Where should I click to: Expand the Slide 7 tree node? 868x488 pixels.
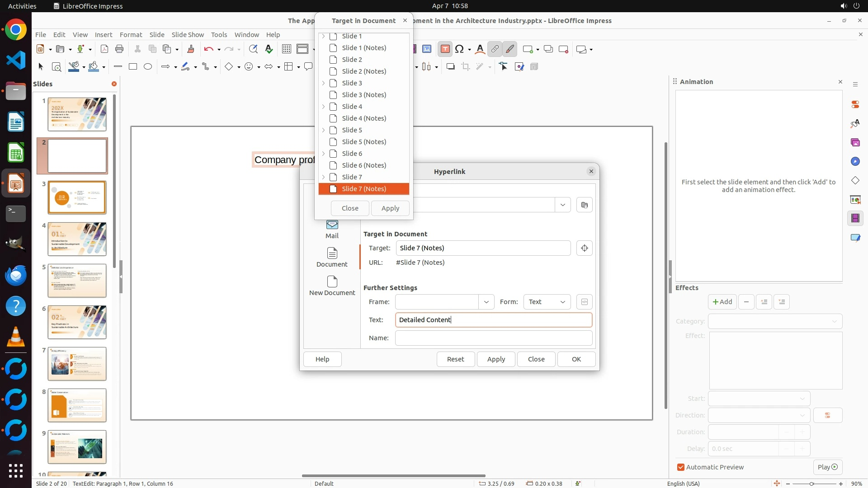pos(323,177)
